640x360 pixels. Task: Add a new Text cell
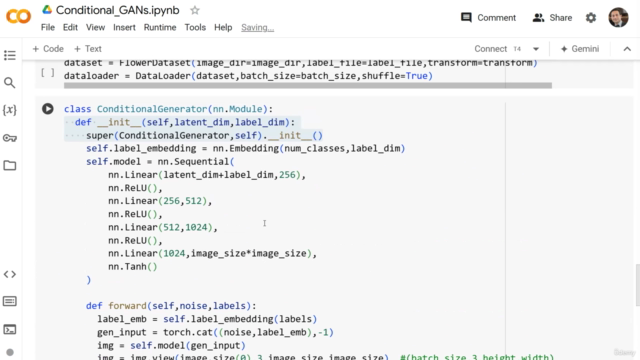coord(87,49)
